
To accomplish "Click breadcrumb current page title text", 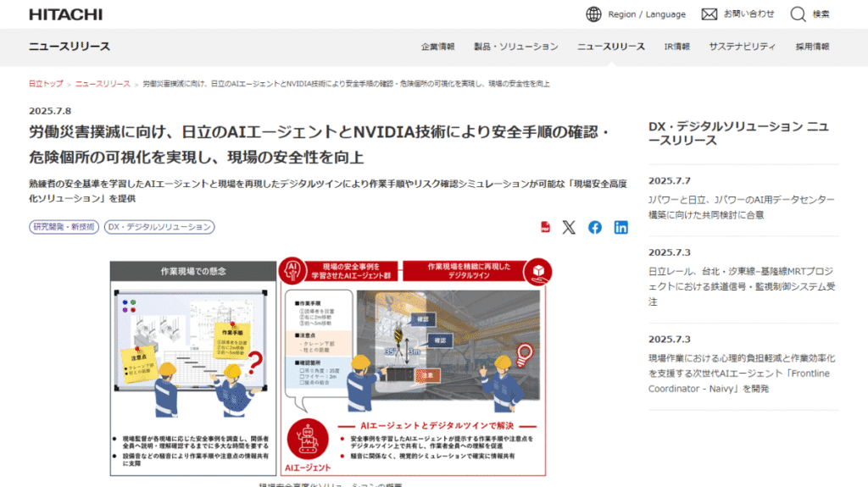I will (x=347, y=84).
